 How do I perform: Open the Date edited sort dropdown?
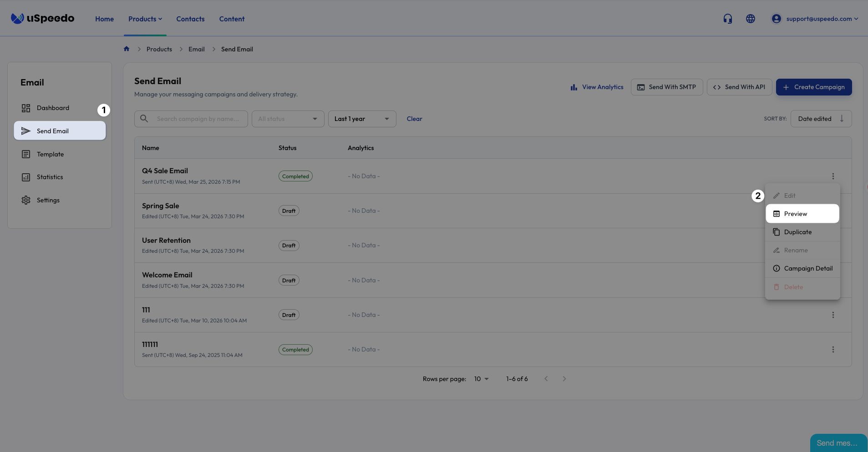point(821,119)
